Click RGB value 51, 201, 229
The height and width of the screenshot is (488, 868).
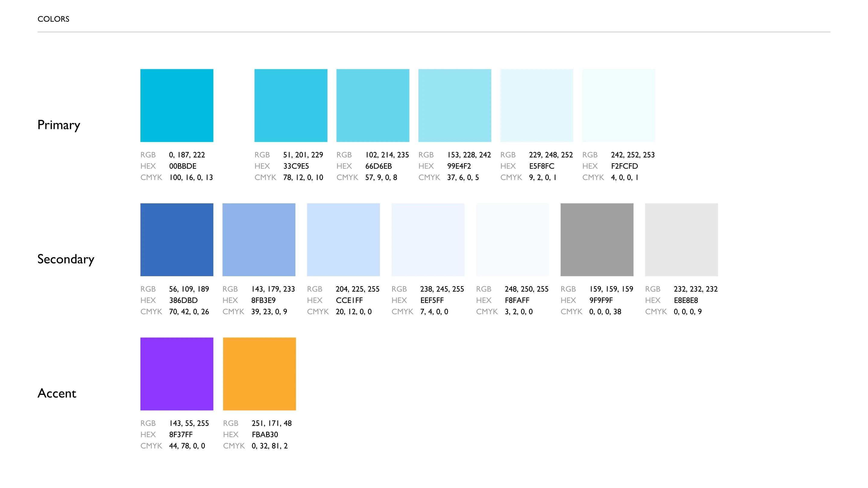(303, 155)
